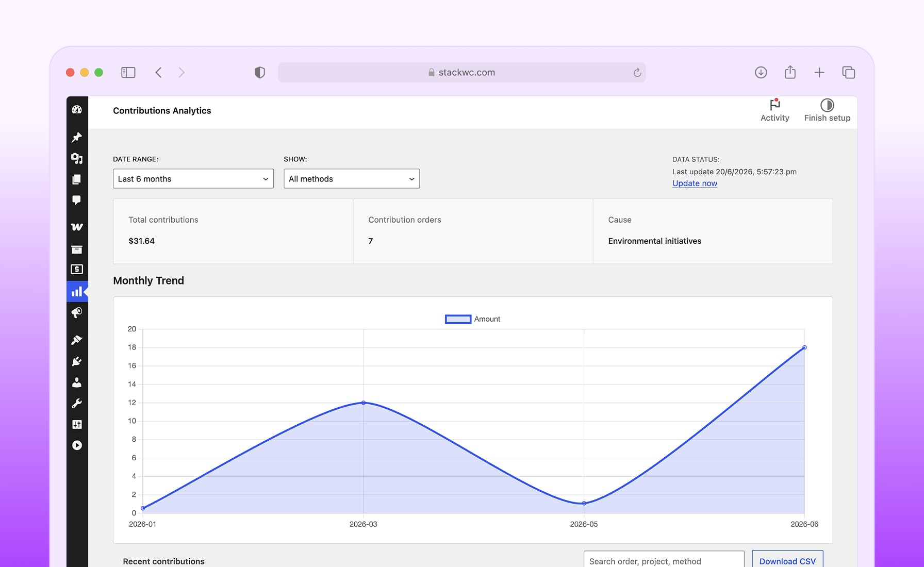Open the Payments dollar icon in sidebar
The height and width of the screenshot is (567, 924).
coord(77,269)
